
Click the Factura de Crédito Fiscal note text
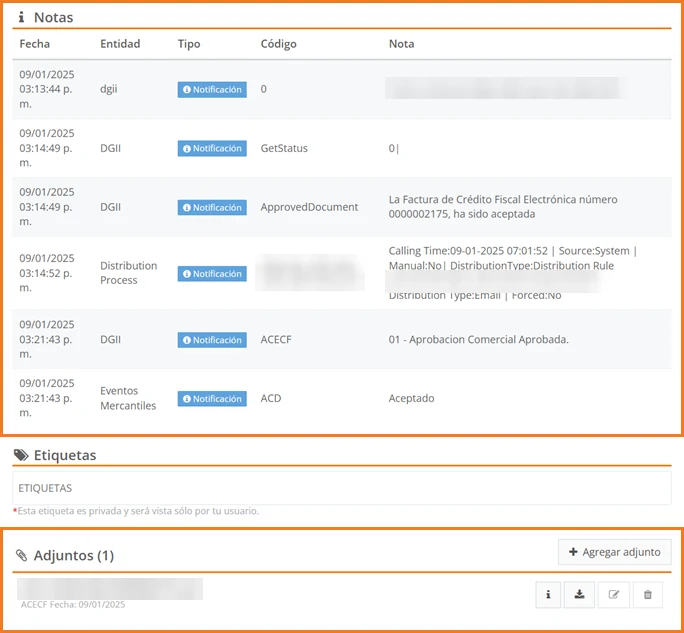(x=503, y=207)
